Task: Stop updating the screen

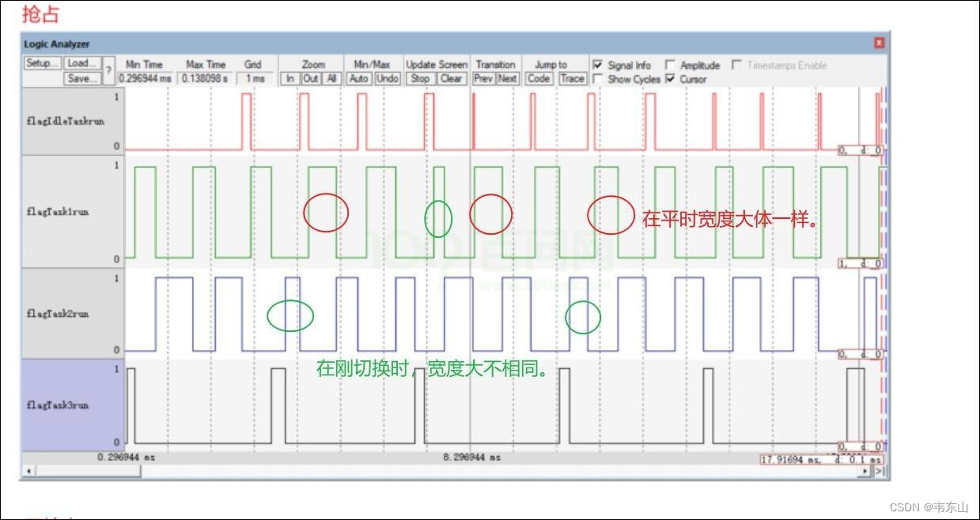Action: [x=421, y=78]
